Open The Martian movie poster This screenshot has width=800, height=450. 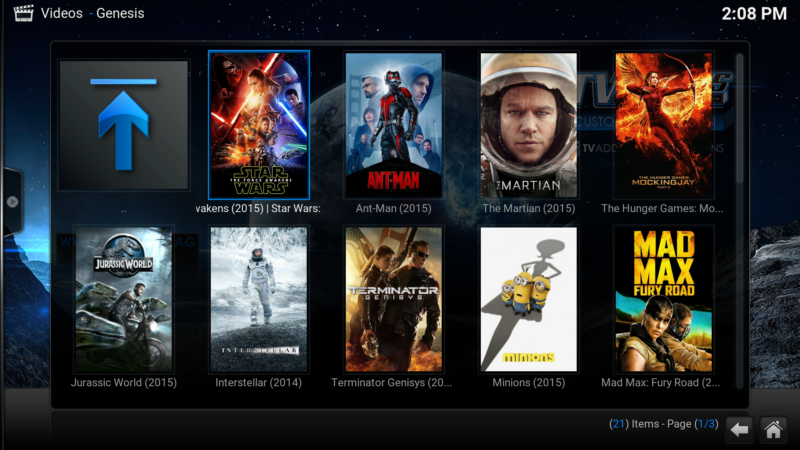(x=529, y=125)
